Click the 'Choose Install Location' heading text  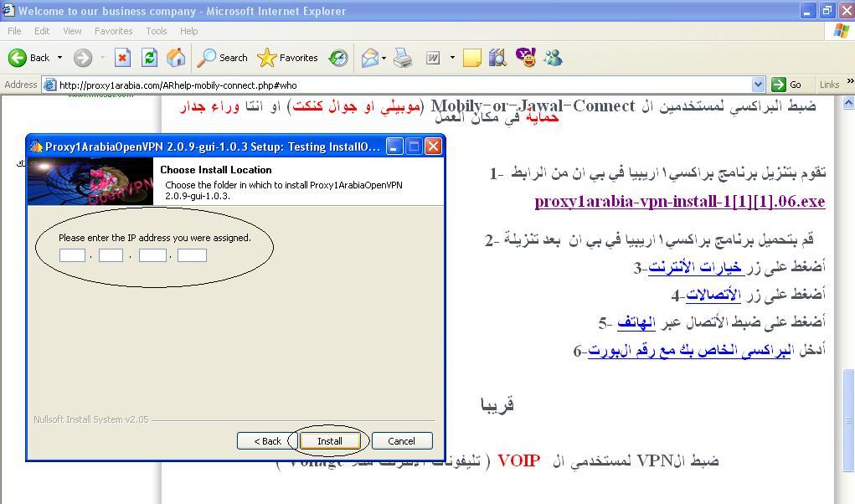pyautogui.click(x=216, y=169)
